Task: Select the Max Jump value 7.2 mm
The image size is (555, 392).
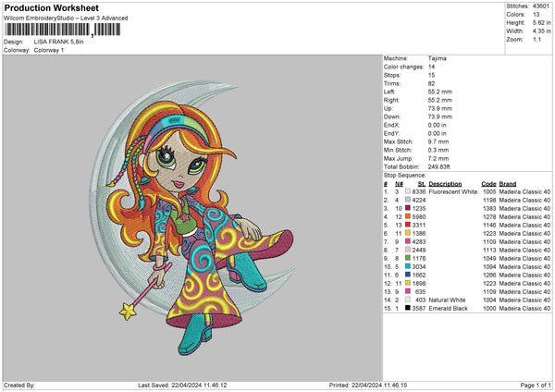Action: [x=438, y=158]
